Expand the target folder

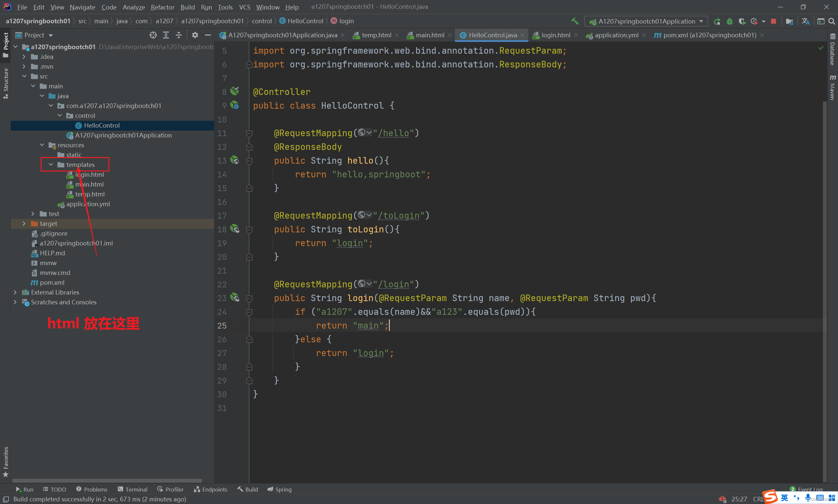point(24,224)
